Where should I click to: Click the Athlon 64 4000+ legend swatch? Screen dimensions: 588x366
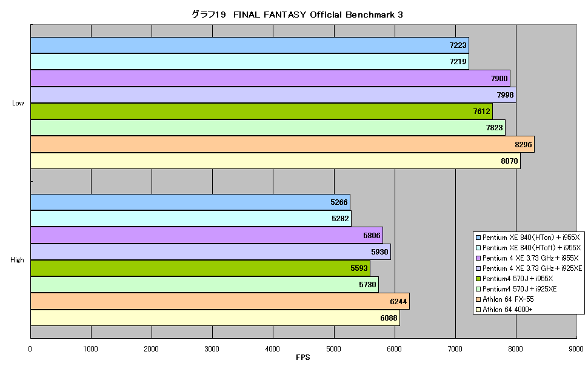tap(478, 310)
